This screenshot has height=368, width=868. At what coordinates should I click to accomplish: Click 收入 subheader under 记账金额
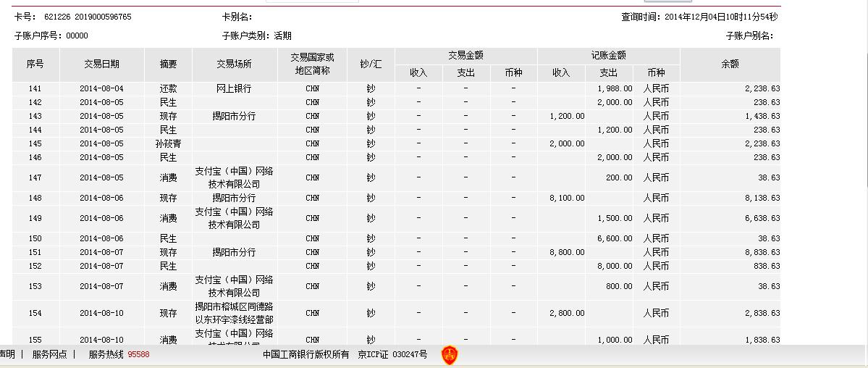[561, 73]
